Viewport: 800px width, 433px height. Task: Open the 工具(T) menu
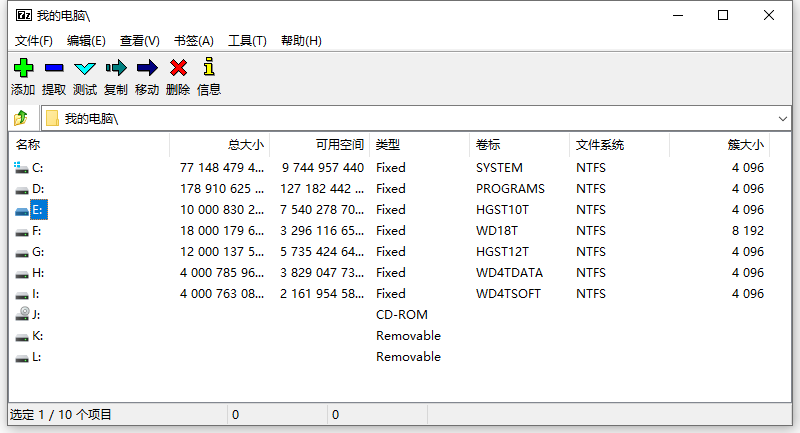pos(247,41)
